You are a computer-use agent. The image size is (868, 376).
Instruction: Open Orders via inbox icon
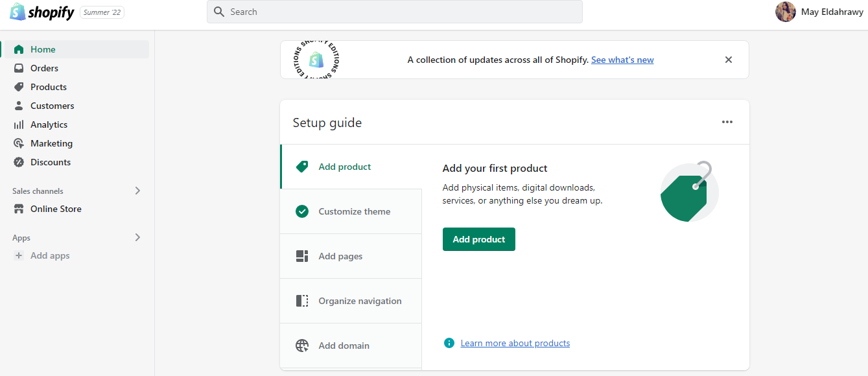[x=19, y=68]
